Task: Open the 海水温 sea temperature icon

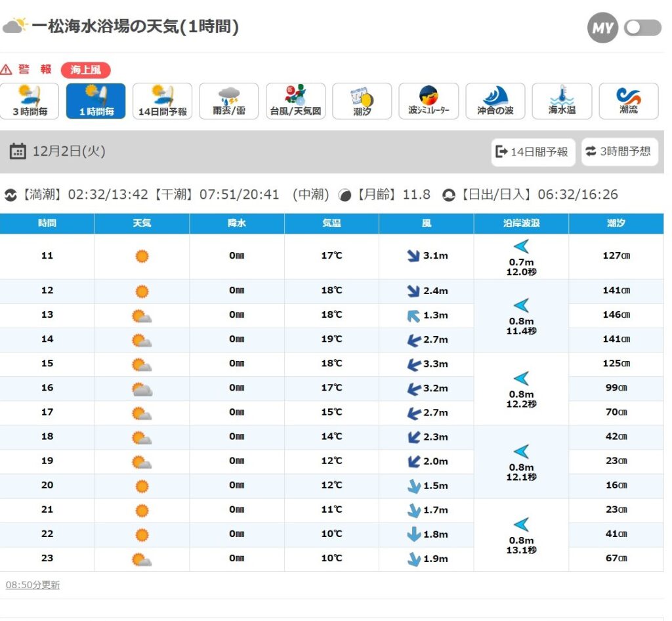Action: pos(562,101)
